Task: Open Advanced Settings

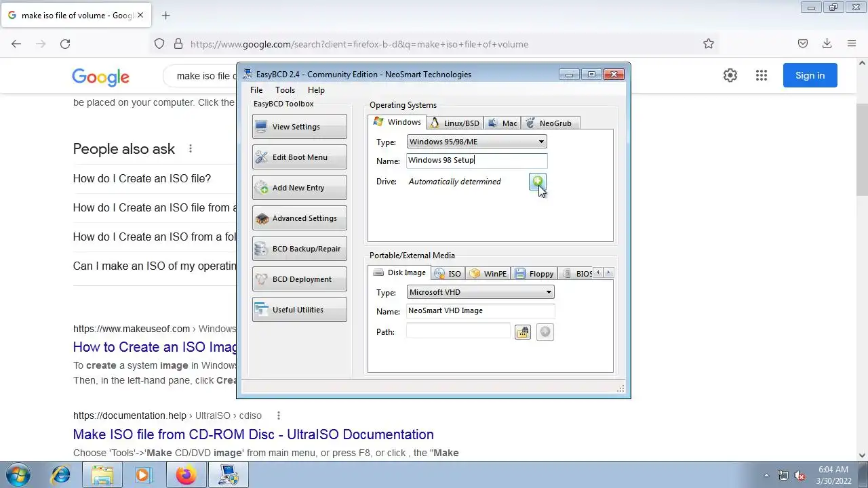Action: click(x=299, y=218)
